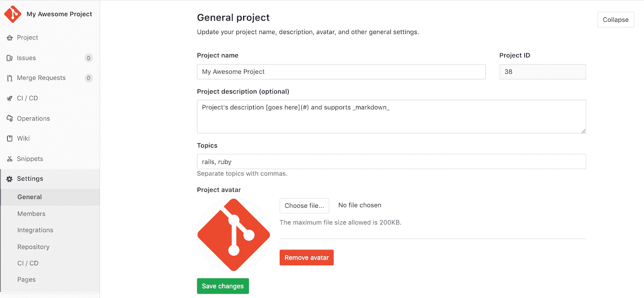644x298 pixels.
Task: Choose a file for the project avatar
Action: pyautogui.click(x=304, y=205)
